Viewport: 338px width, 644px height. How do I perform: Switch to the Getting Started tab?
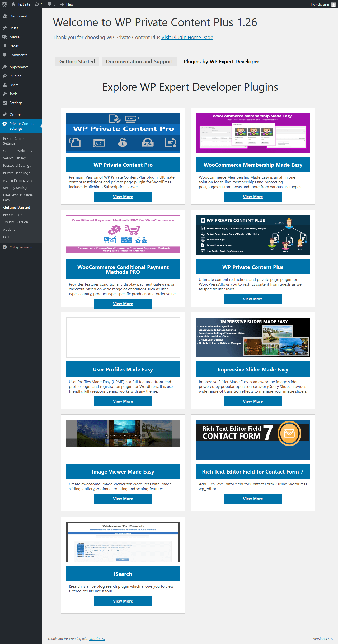[77, 61]
